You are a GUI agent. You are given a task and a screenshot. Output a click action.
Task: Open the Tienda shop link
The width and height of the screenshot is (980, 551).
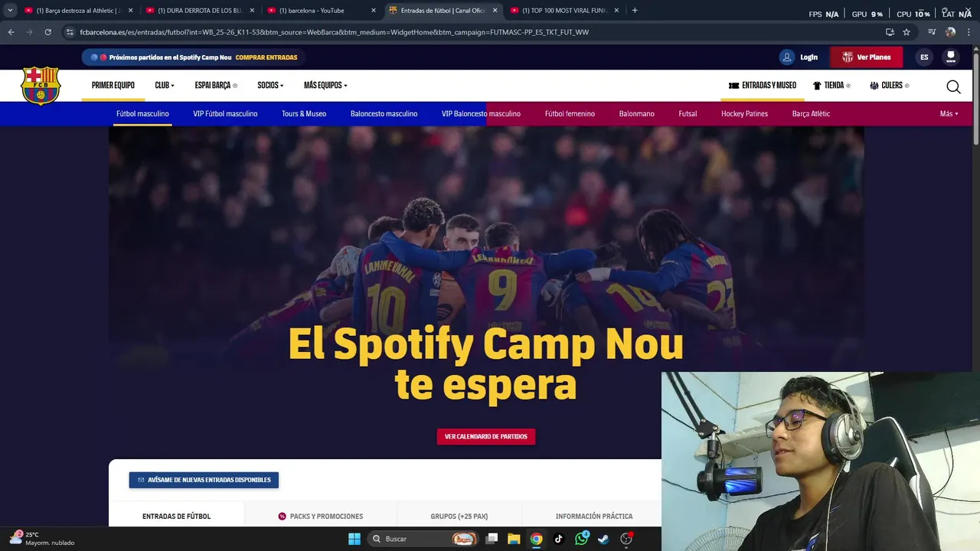click(831, 86)
